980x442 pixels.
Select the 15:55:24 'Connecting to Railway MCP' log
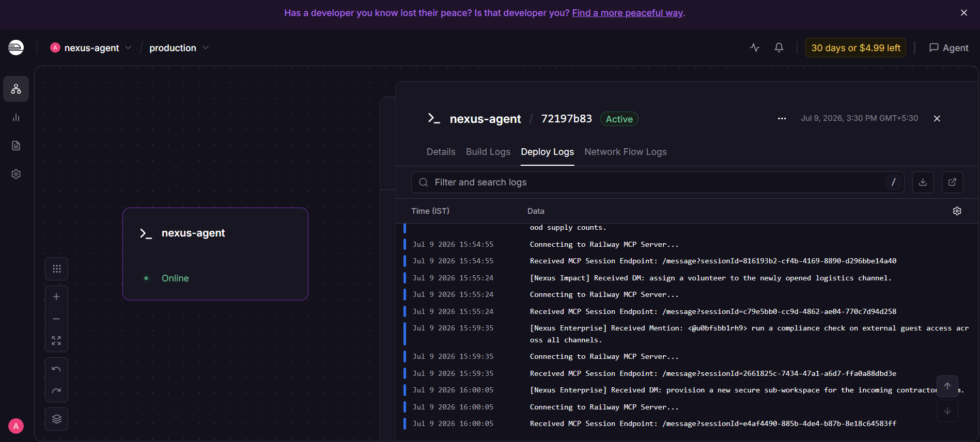[687, 294]
